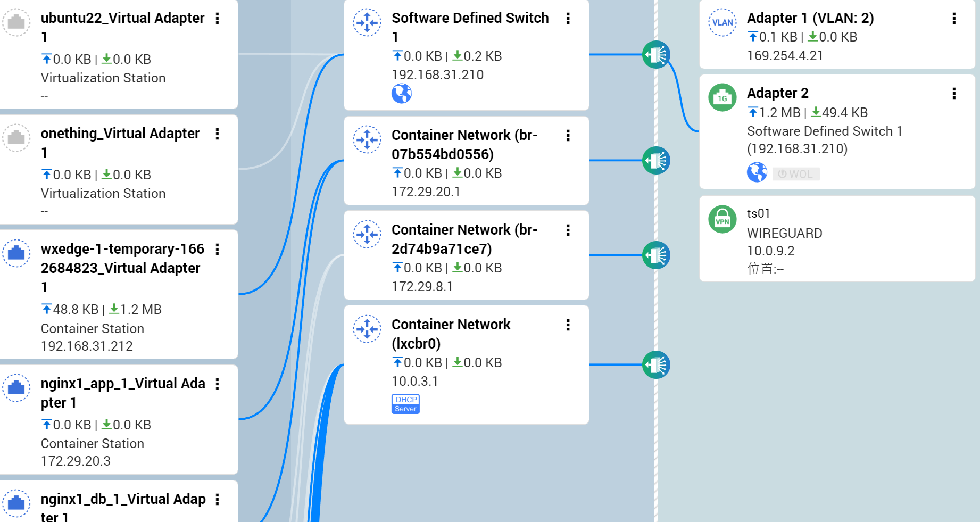Open options menu for Adapter 1 (VLAN: 2)
This screenshot has width=980, height=522.
(953, 19)
